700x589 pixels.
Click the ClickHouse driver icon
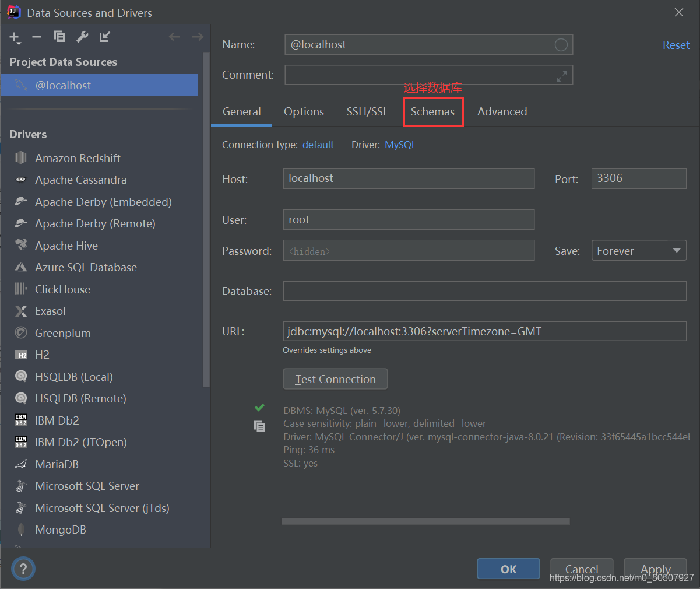pyautogui.click(x=21, y=289)
